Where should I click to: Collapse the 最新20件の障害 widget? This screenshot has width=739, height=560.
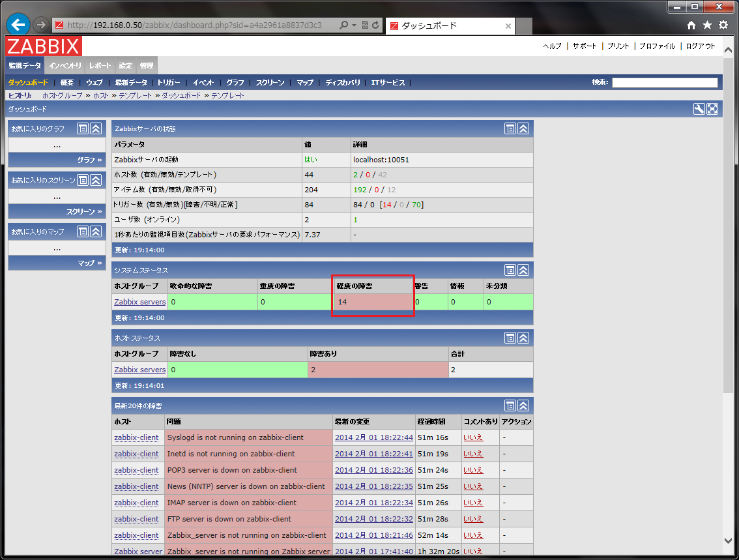pyautogui.click(x=523, y=405)
